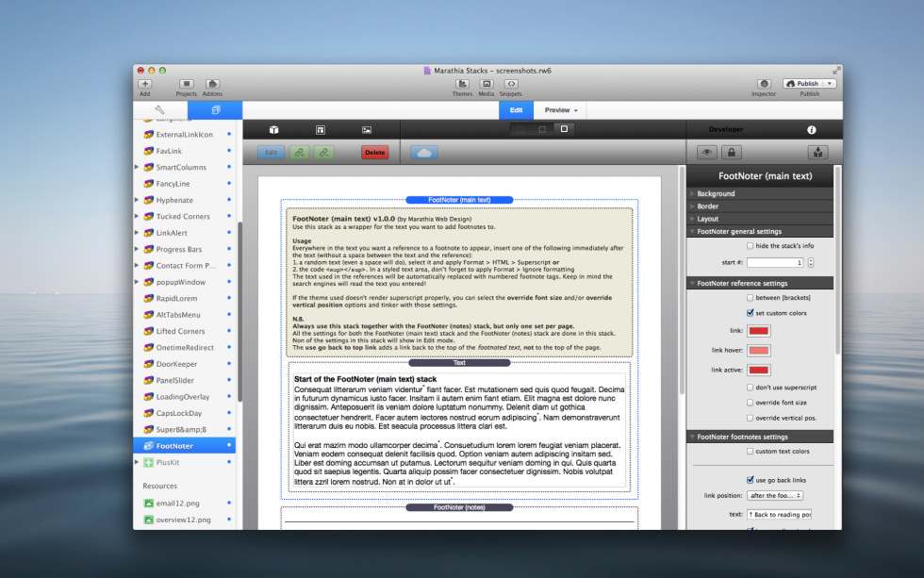Click the green remove-link icon
This screenshot has height=578, width=924.
323,153
